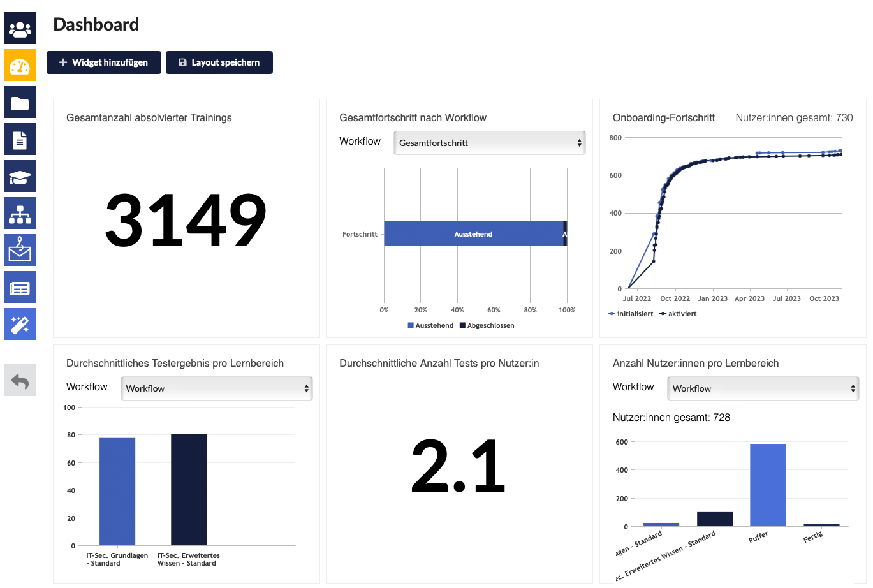Click the back arrow sidebar button
Viewport: 873px width, 588px height.
[x=20, y=381]
